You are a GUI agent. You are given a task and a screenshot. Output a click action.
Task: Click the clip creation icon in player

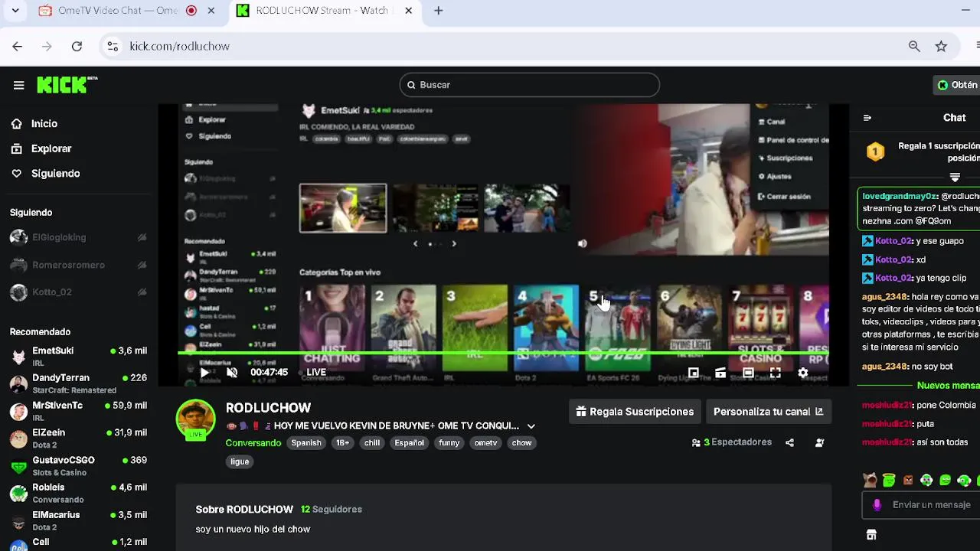point(720,373)
